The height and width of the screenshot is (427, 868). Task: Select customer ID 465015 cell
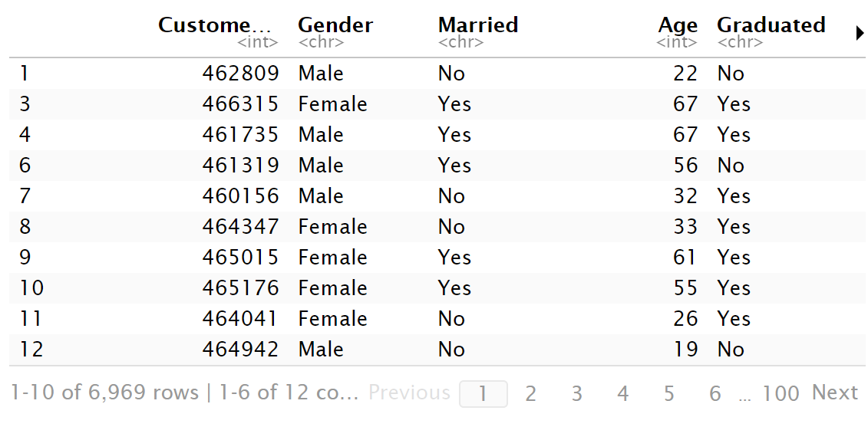241,258
